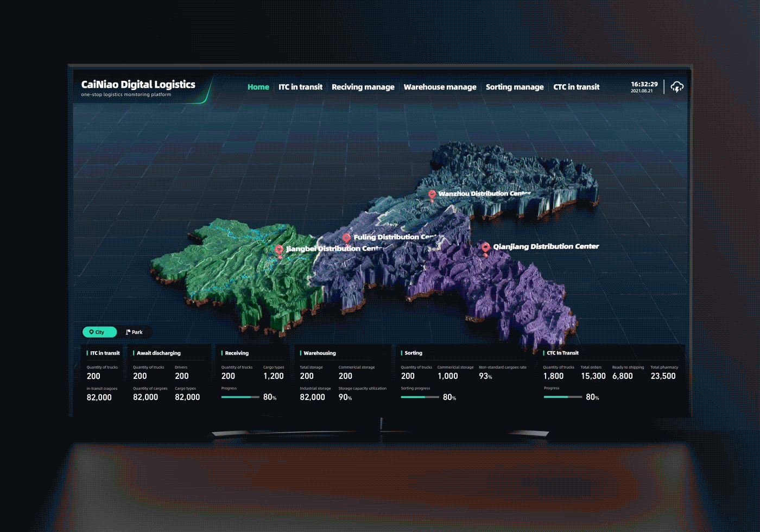Click Non-standard cargoes rate 93%

click(485, 376)
